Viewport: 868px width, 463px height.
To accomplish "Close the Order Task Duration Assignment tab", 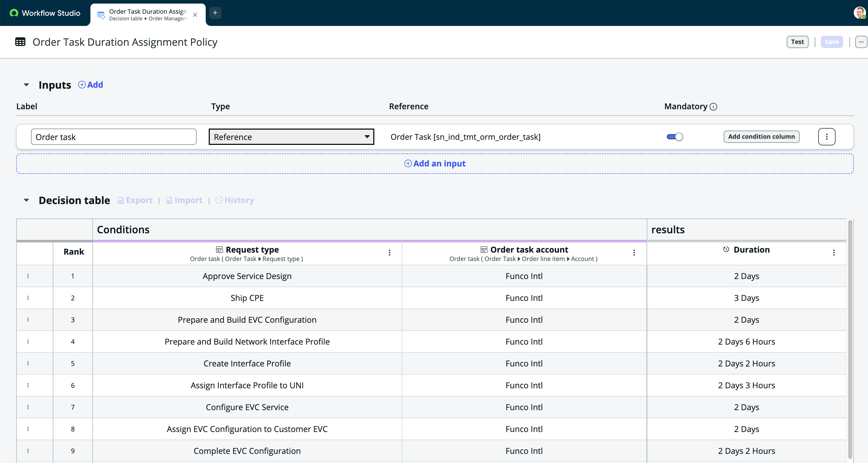I will tap(195, 14).
